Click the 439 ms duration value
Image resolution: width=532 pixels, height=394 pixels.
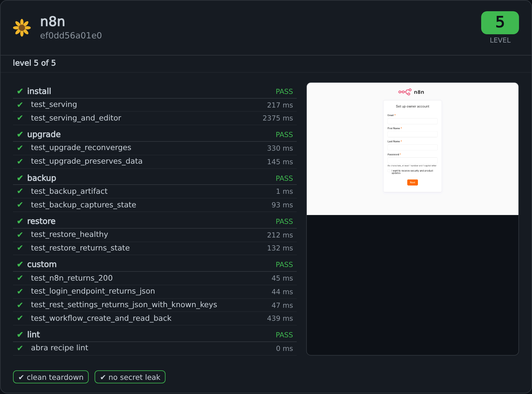[280, 318]
